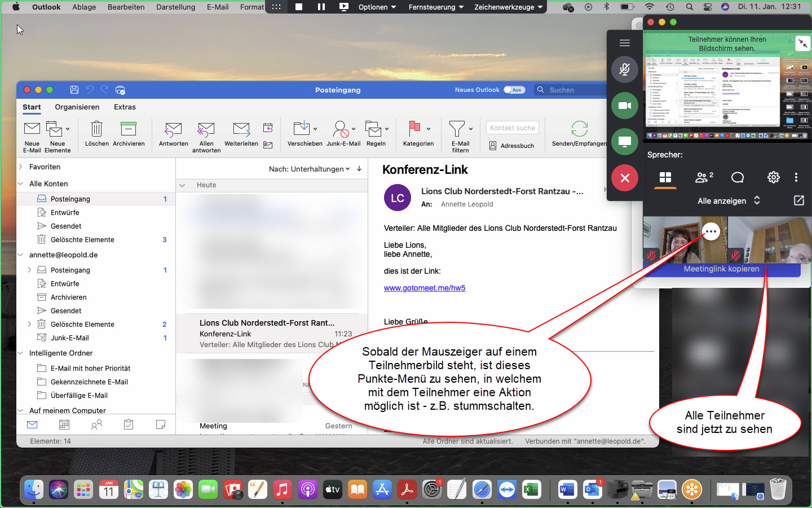
Task: Open the contacts view at sidebar bottom
Action: [x=96, y=424]
